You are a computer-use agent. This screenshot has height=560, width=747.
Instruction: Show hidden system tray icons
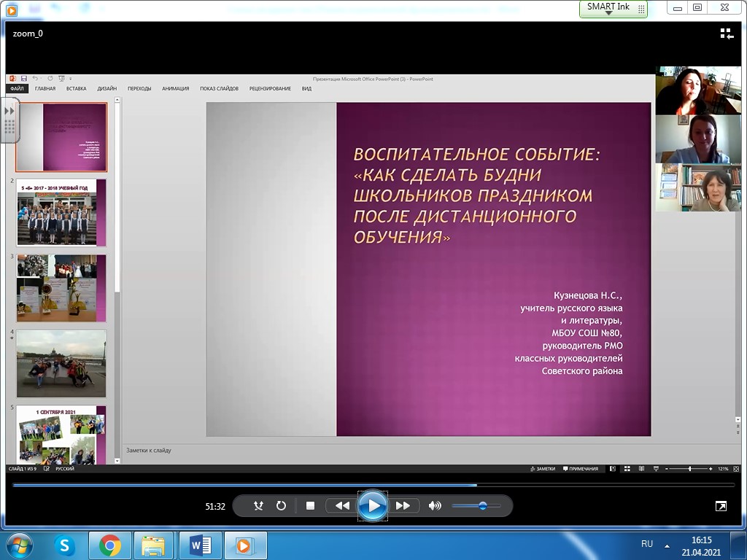[666, 545]
